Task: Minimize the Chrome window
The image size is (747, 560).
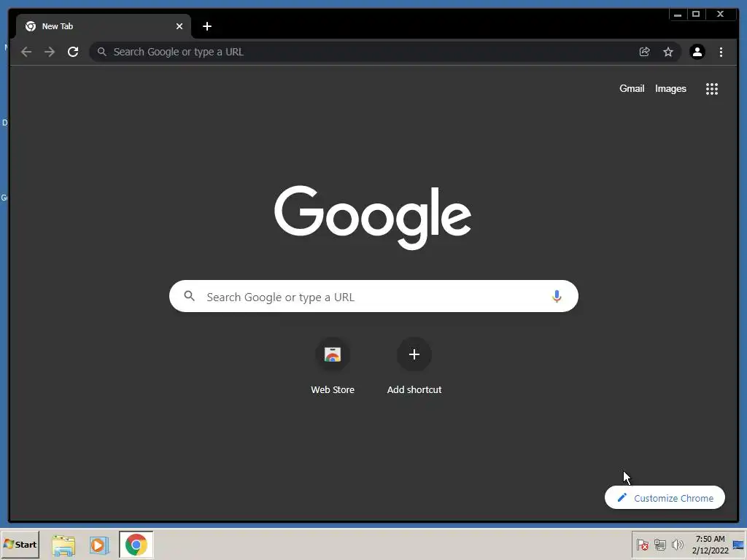Action: (x=678, y=15)
